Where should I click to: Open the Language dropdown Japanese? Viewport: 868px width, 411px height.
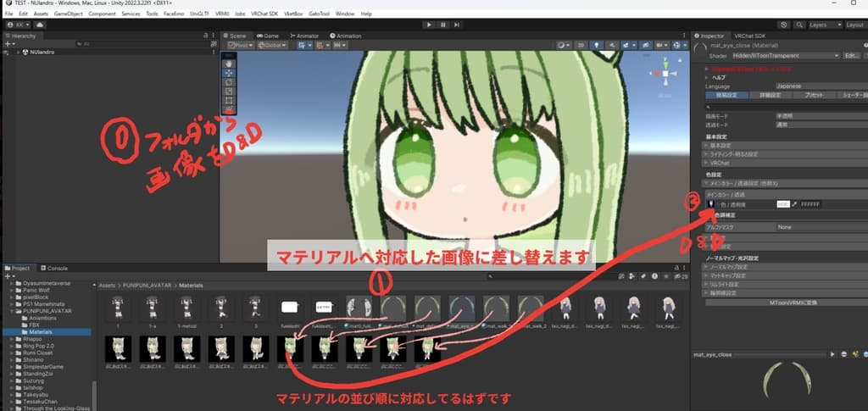821,86
